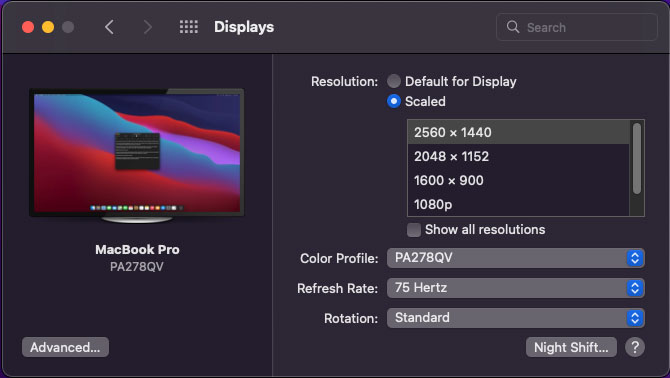The height and width of the screenshot is (378, 670).
Task: Click the monitor preview thumbnail
Action: [x=137, y=155]
